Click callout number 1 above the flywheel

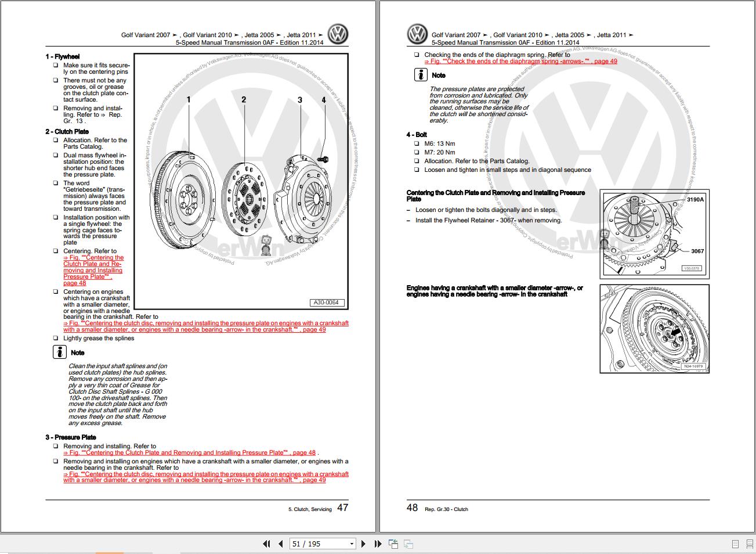pos(189,100)
